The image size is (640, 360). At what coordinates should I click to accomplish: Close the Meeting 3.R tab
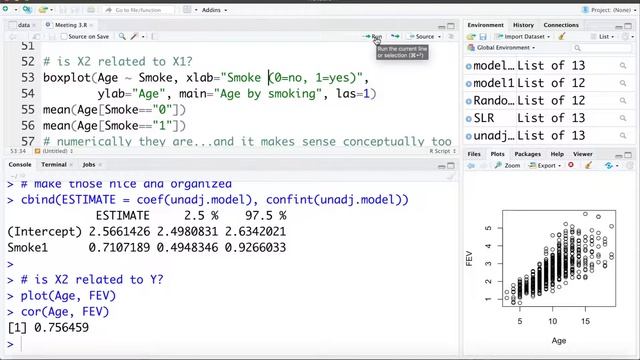[x=91, y=25]
